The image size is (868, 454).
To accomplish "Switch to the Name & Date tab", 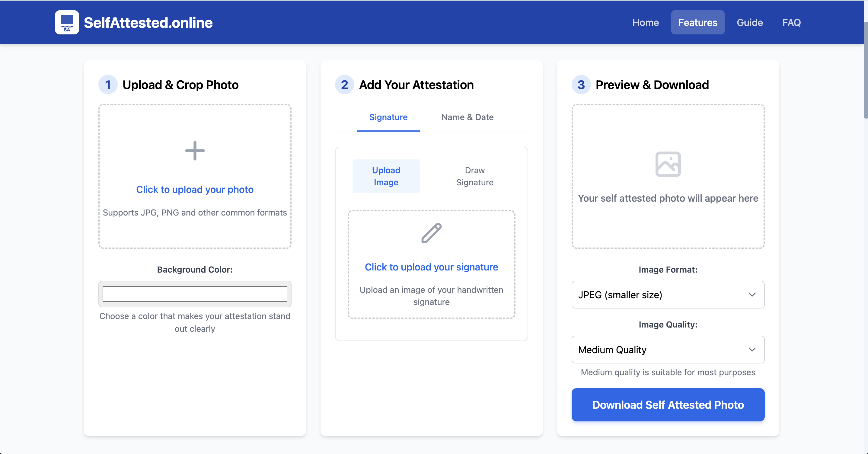I will tap(468, 117).
